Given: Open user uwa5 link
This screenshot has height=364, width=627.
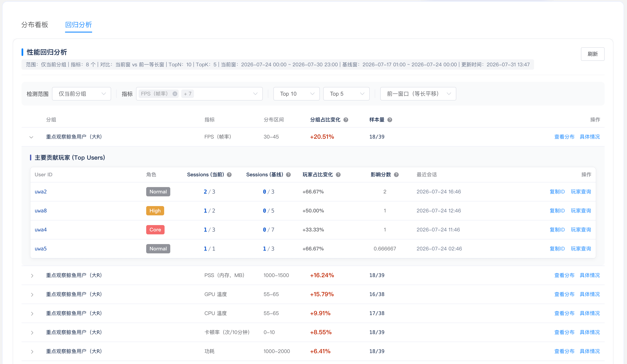Looking at the screenshot, I should coord(41,249).
